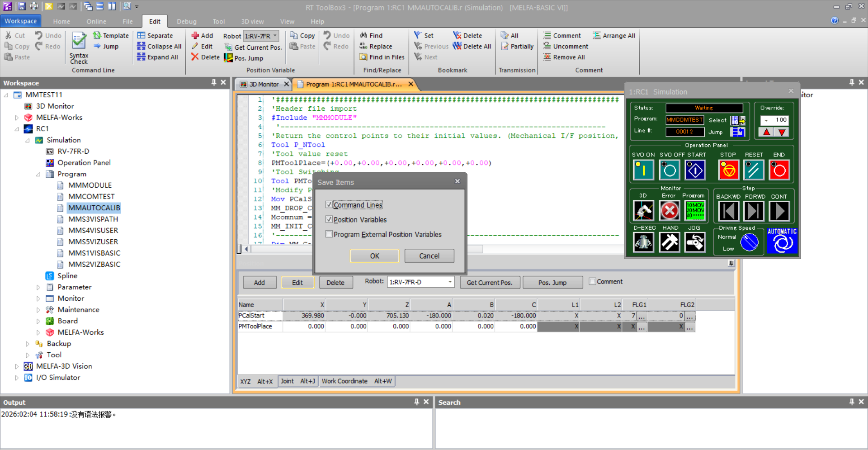This screenshot has height=450, width=868.
Task: Click the line Jump icon in simulation panel
Action: pos(738,132)
